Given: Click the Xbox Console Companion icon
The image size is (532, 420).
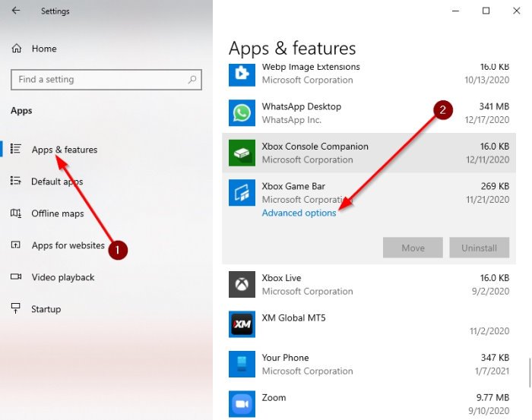Looking at the screenshot, I should click(x=242, y=153).
